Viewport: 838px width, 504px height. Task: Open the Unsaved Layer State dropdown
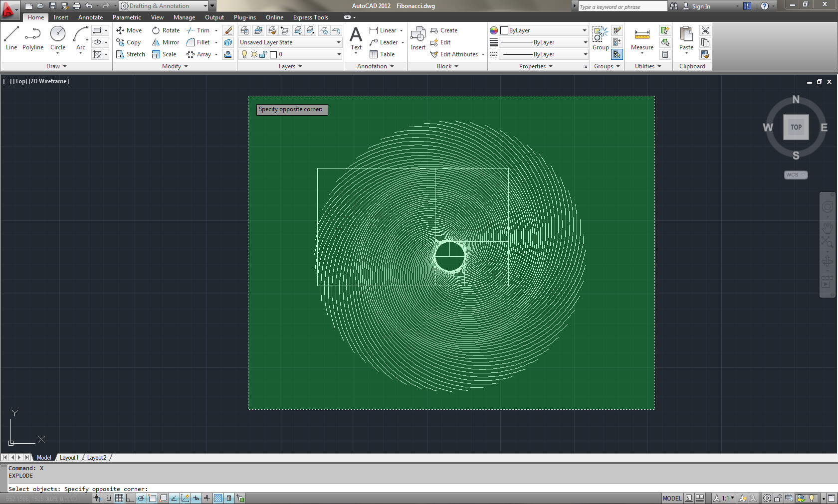pyautogui.click(x=338, y=42)
